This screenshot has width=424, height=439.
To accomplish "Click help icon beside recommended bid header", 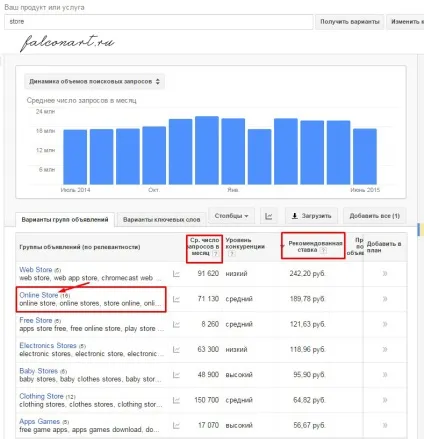I will point(323,250).
